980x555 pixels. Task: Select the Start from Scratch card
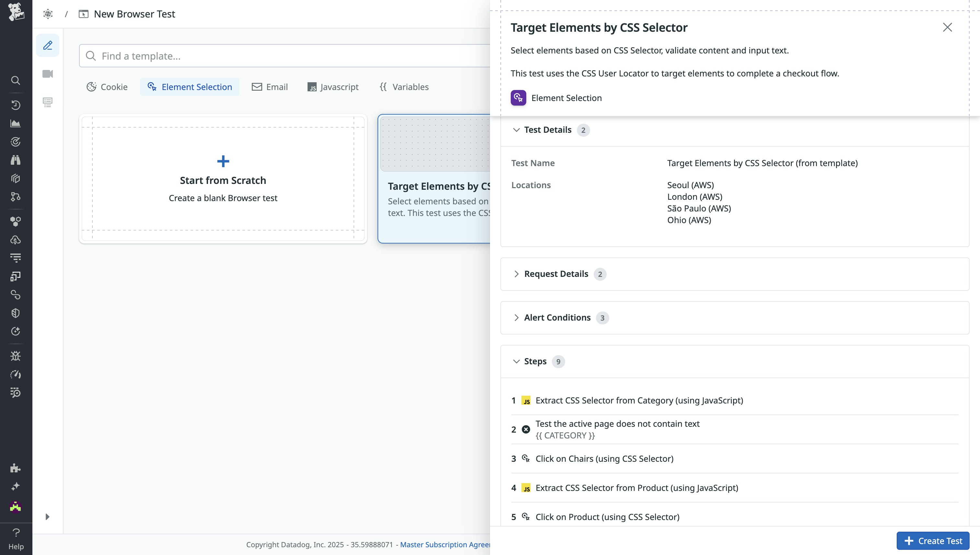coord(223,179)
